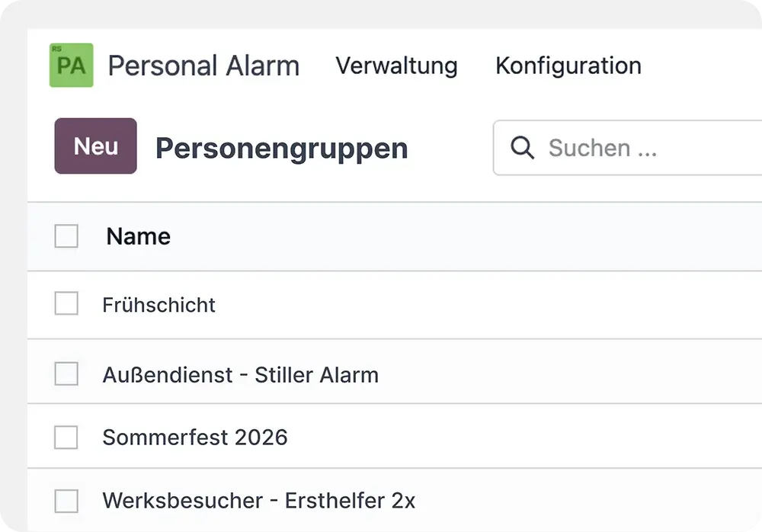Click the search magnifier icon

click(522, 148)
